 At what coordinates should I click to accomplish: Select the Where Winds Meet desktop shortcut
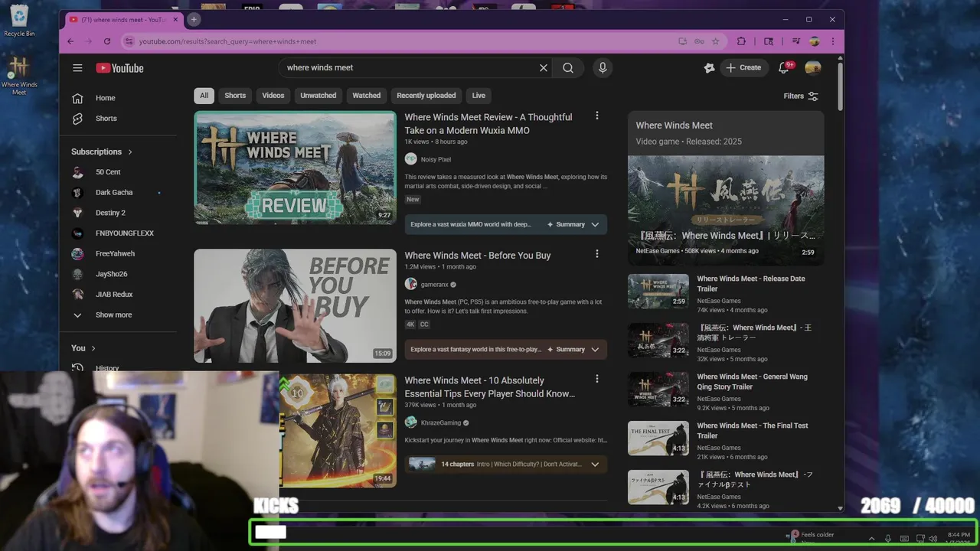(19, 76)
